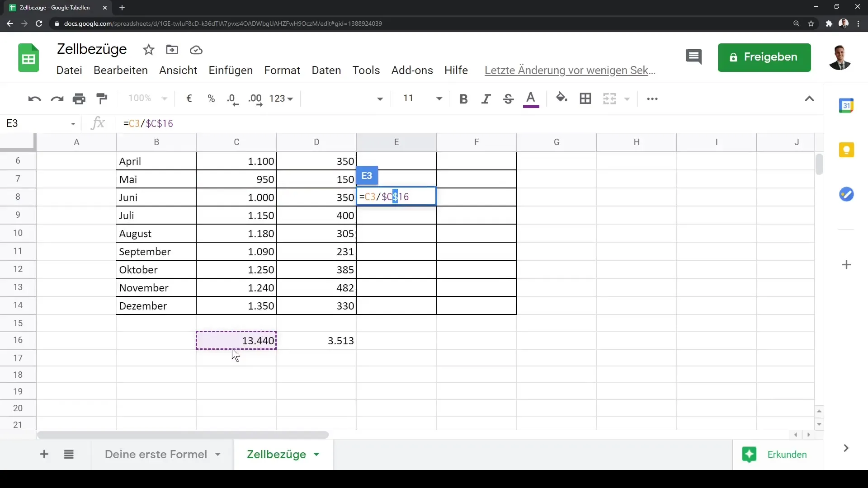Click the Erkunden button
Viewport: 868px width, 488px height.
[774, 454]
